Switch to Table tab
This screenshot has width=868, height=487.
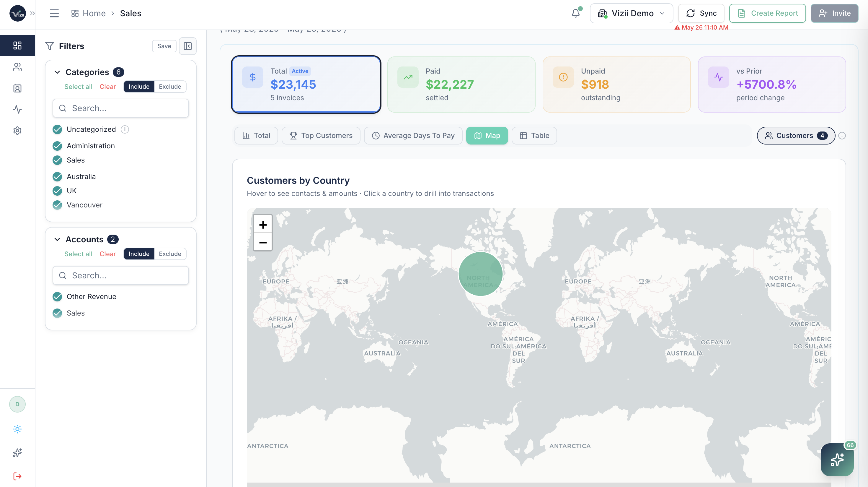click(x=534, y=136)
